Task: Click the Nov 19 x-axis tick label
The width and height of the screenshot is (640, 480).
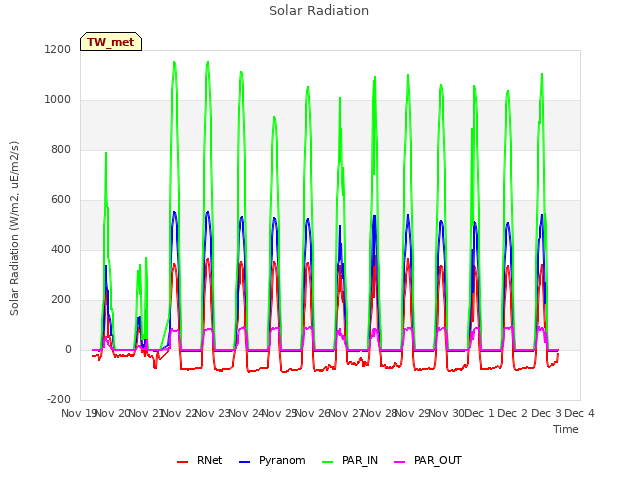Action: coord(78,413)
